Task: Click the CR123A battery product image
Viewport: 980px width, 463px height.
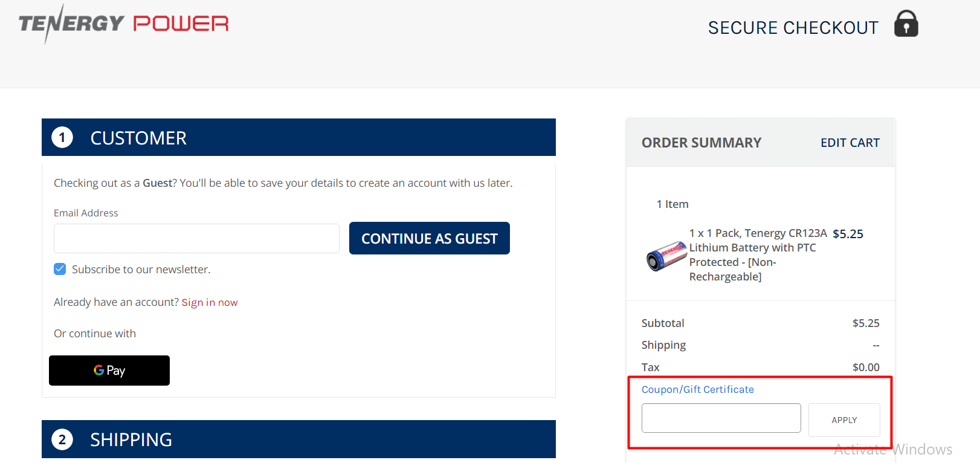Action: [x=666, y=256]
